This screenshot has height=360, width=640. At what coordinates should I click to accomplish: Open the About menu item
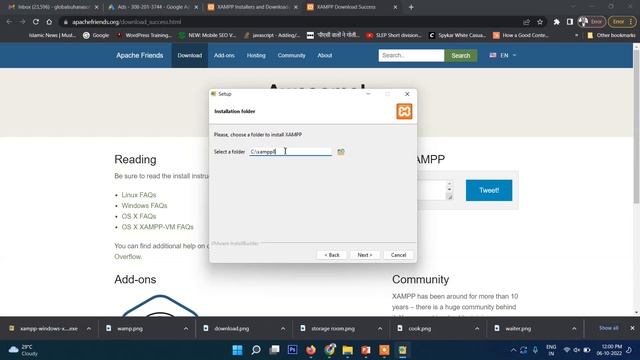325,56
